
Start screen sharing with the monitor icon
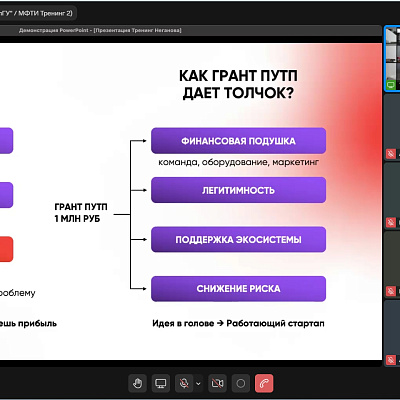pyautogui.click(x=161, y=383)
